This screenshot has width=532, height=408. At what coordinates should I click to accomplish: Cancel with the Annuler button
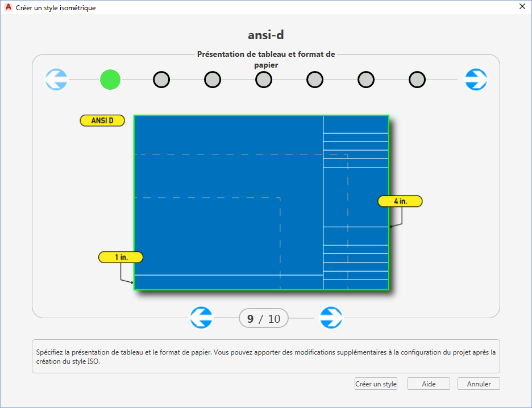pos(479,384)
